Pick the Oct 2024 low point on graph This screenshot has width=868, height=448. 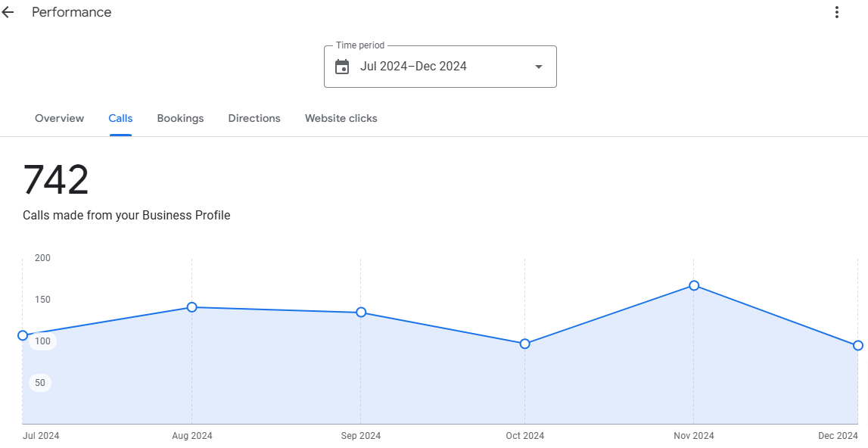(x=524, y=344)
